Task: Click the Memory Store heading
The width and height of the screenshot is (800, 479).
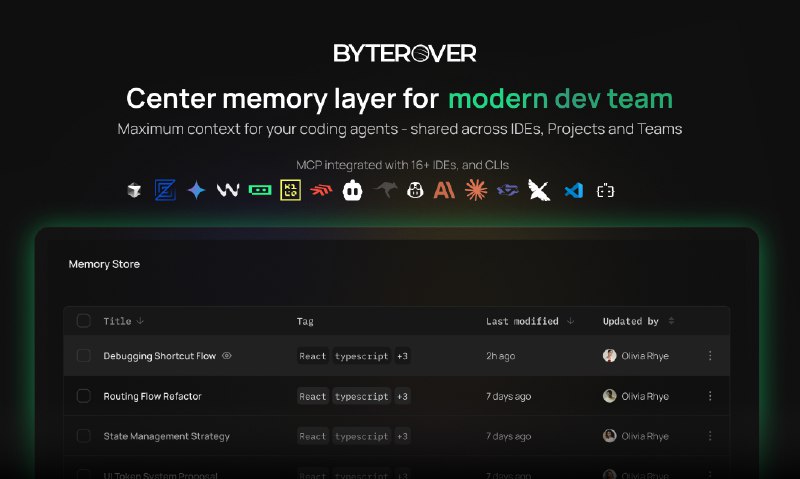Action: (x=104, y=264)
